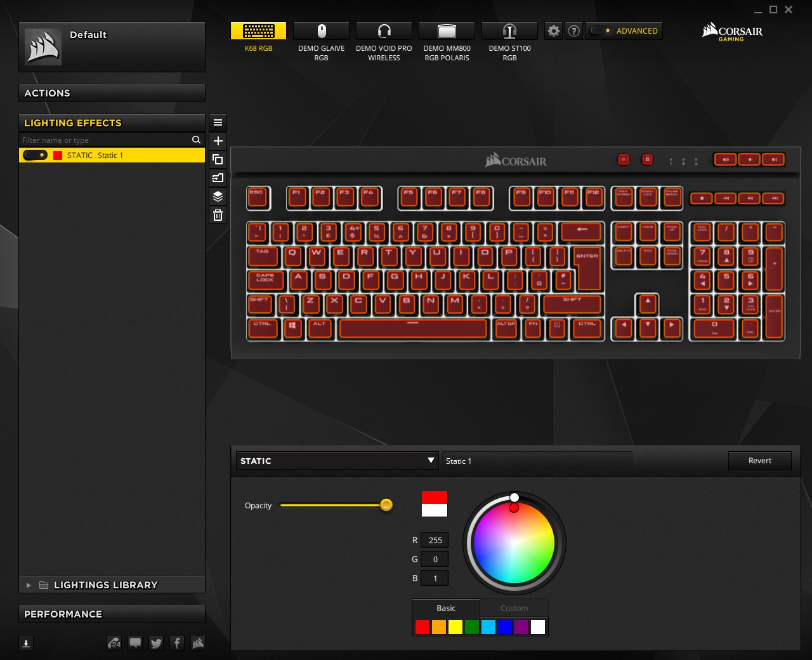Toggle the Static 1 effect on/off

(35, 155)
